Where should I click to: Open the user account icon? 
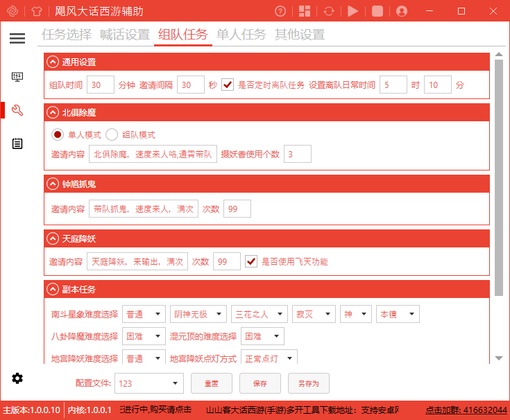402,11
